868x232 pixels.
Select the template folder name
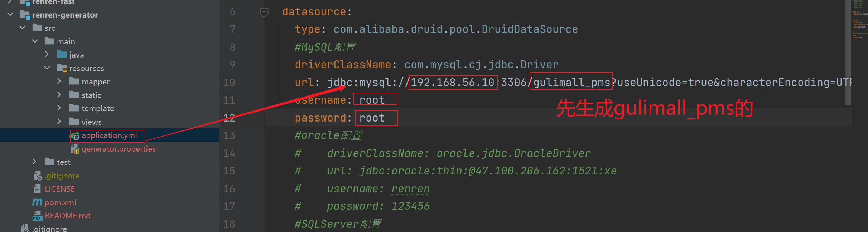pyautogui.click(x=98, y=108)
